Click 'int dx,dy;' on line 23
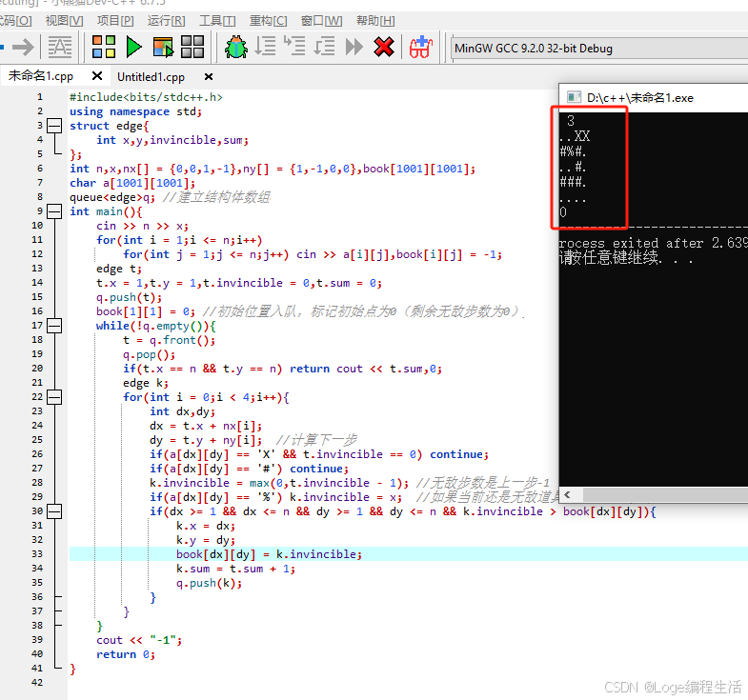Screen dimensions: 748x700 [182, 411]
